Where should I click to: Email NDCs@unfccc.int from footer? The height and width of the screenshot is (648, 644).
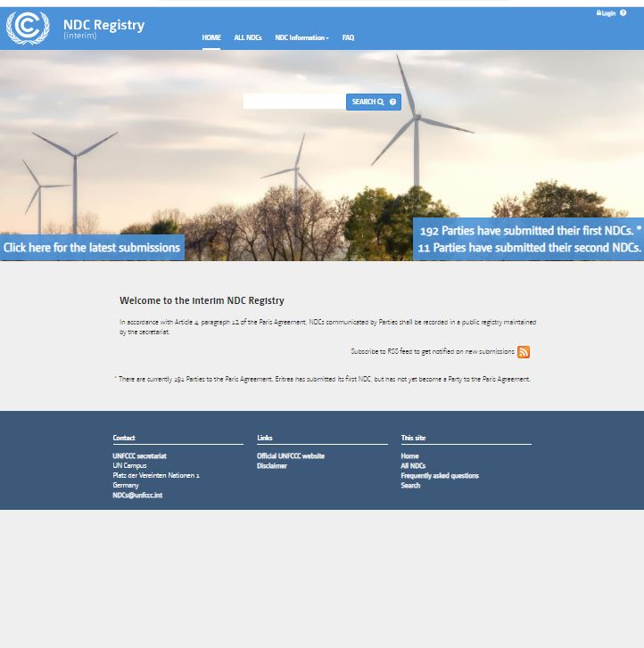[x=137, y=495]
